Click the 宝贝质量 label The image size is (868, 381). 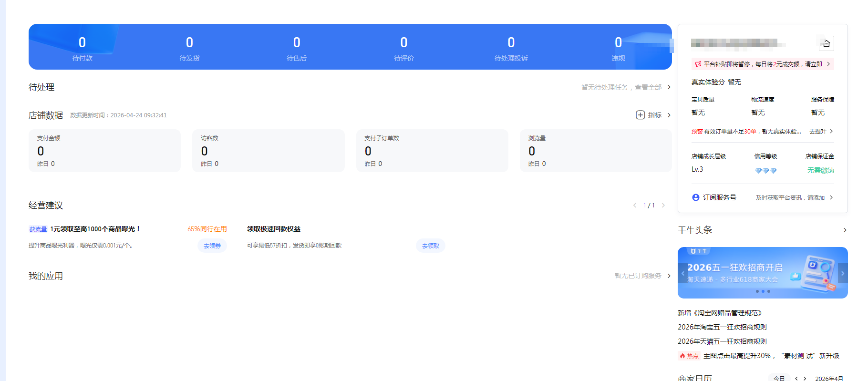(703, 100)
